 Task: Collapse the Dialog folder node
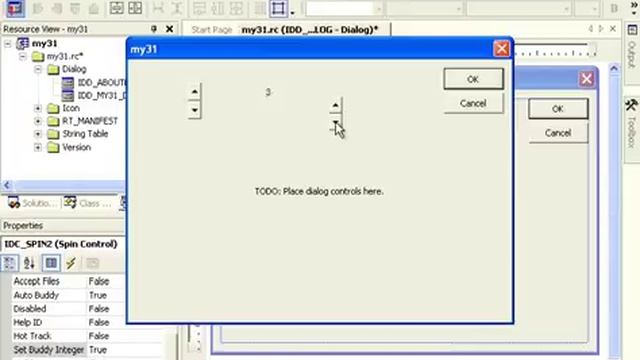coord(38,69)
